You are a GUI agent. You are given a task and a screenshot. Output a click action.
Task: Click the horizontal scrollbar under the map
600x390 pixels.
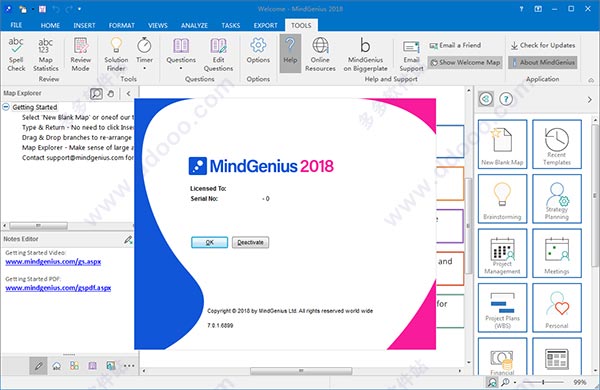click(x=301, y=371)
